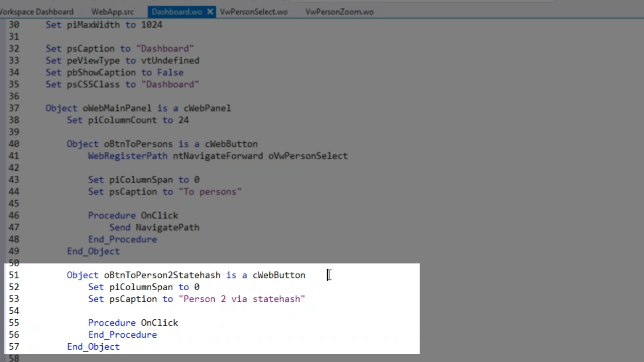This screenshot has height=362, width=644.
Task: Click Send NavigatePath statement
Action: 154,228
